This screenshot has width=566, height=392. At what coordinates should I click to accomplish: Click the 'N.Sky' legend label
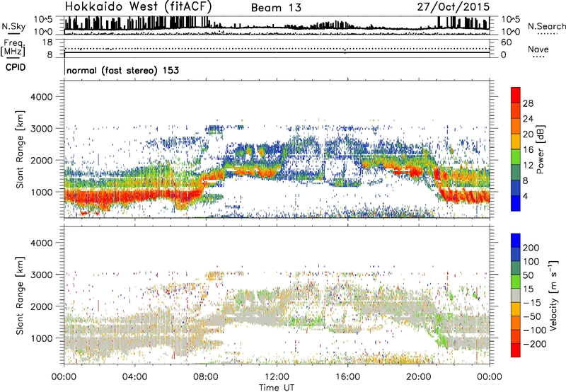pos(13,26)
